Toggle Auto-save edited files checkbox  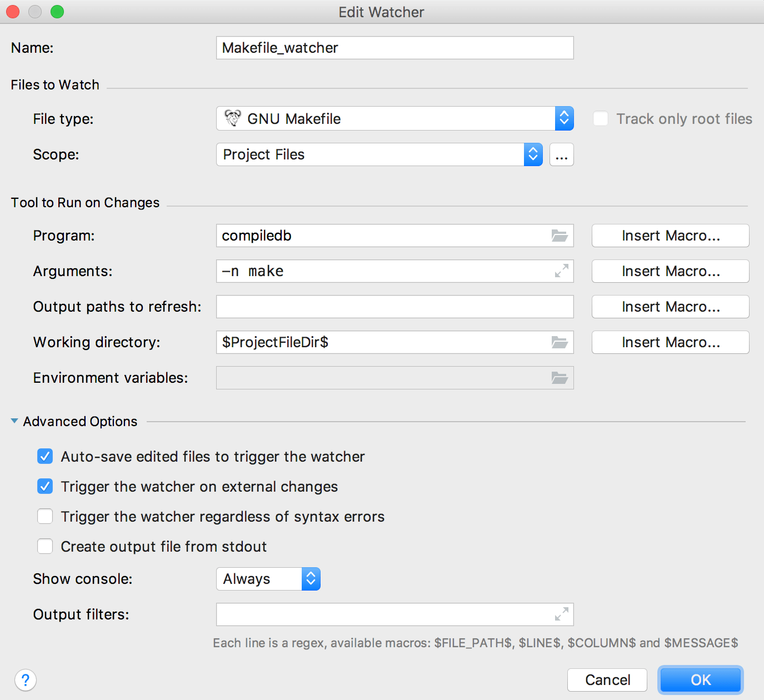pos(45,457)
